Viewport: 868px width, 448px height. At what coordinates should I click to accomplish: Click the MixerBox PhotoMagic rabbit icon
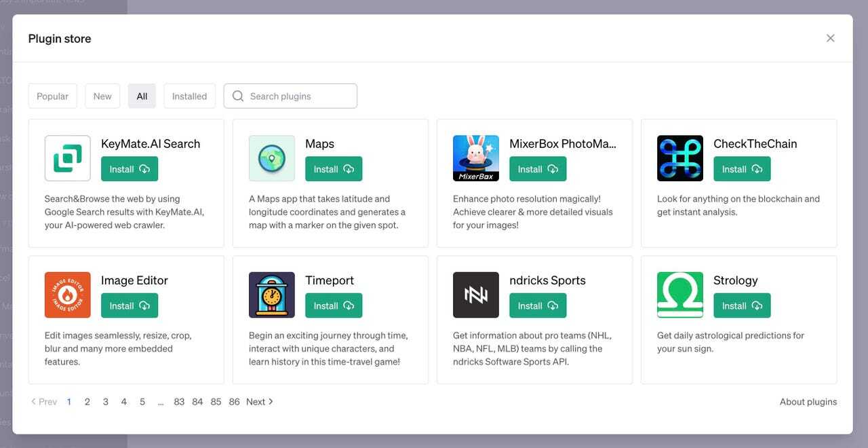coord(476,158)
